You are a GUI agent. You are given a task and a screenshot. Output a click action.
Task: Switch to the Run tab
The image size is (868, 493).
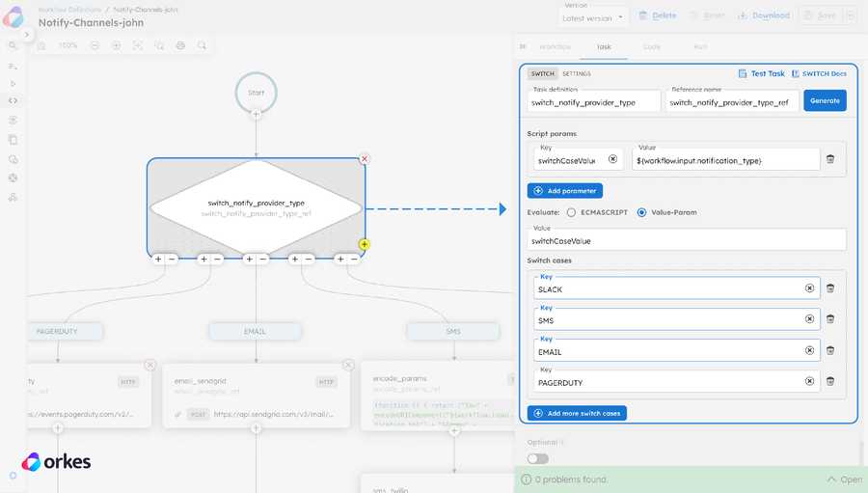coord(700,47)
